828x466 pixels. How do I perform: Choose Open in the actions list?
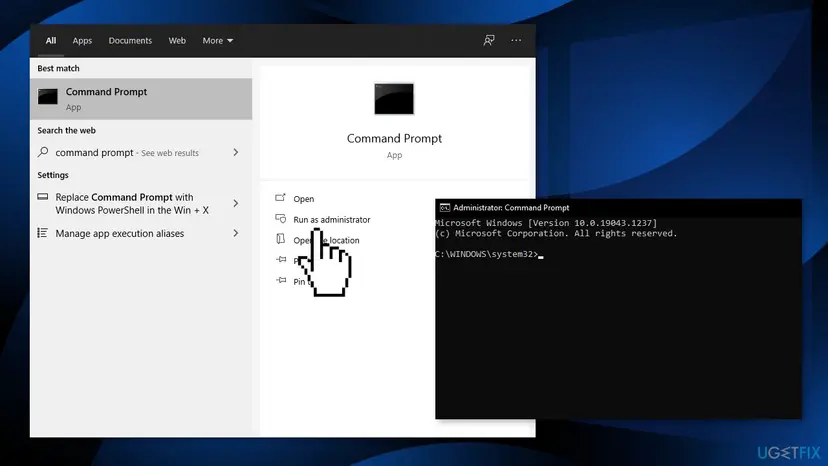[304, 199]
